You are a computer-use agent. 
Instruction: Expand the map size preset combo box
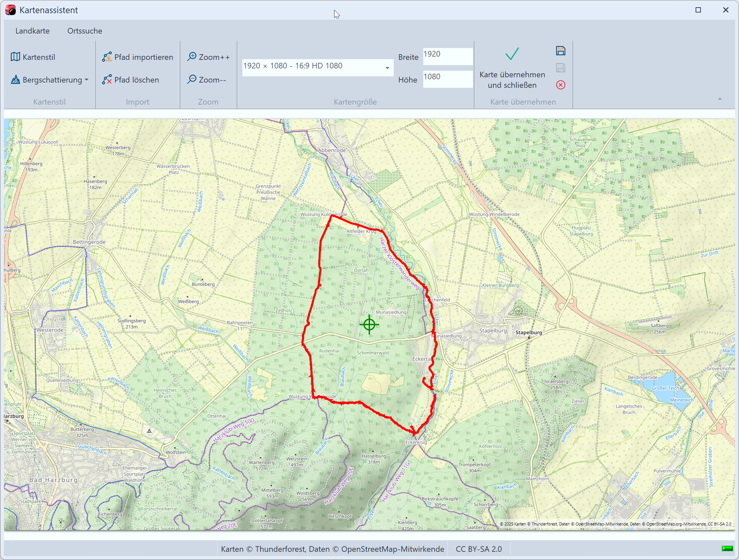point(387,68)
